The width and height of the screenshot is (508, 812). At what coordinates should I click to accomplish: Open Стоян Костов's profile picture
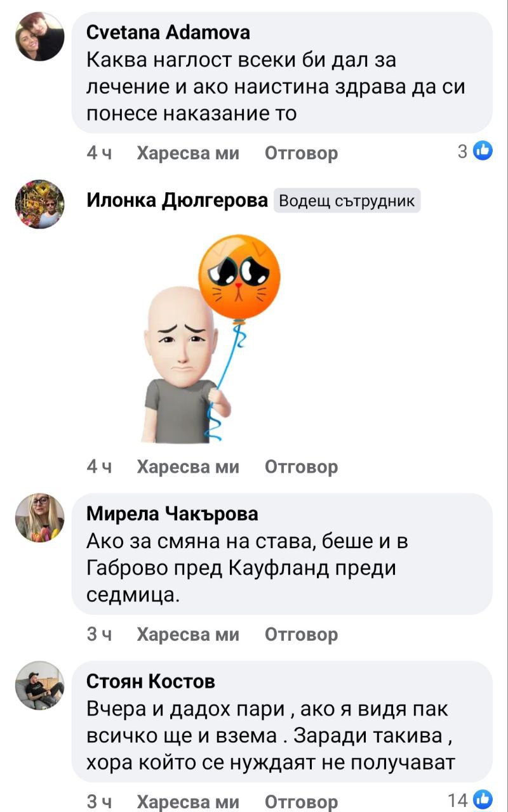(39, 685)
